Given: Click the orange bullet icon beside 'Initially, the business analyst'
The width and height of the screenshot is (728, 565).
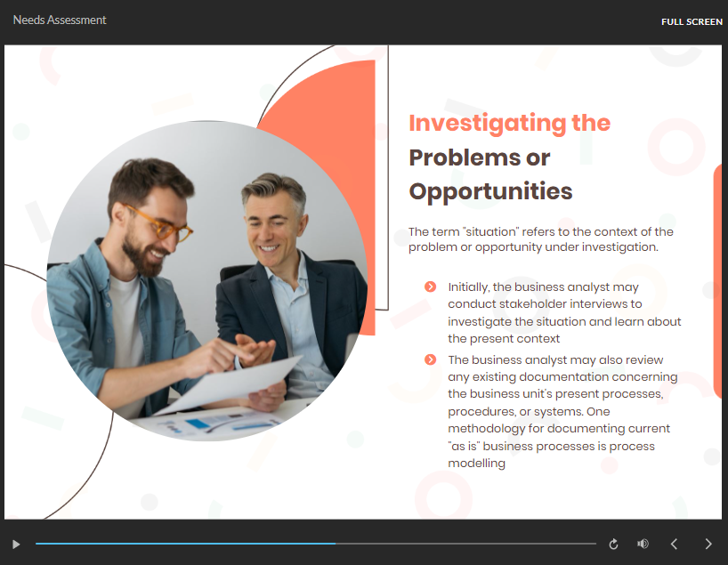Looking at the screenshot, I should coord(431,287).
